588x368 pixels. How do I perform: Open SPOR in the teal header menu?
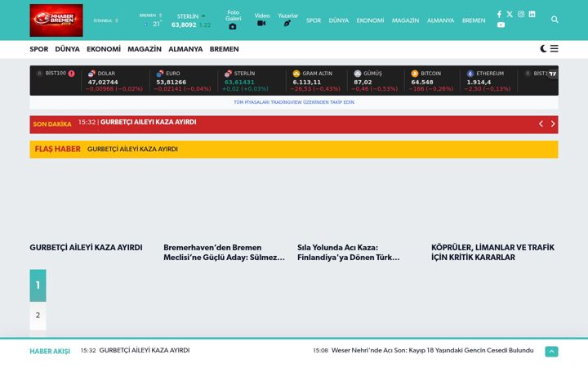314,20
